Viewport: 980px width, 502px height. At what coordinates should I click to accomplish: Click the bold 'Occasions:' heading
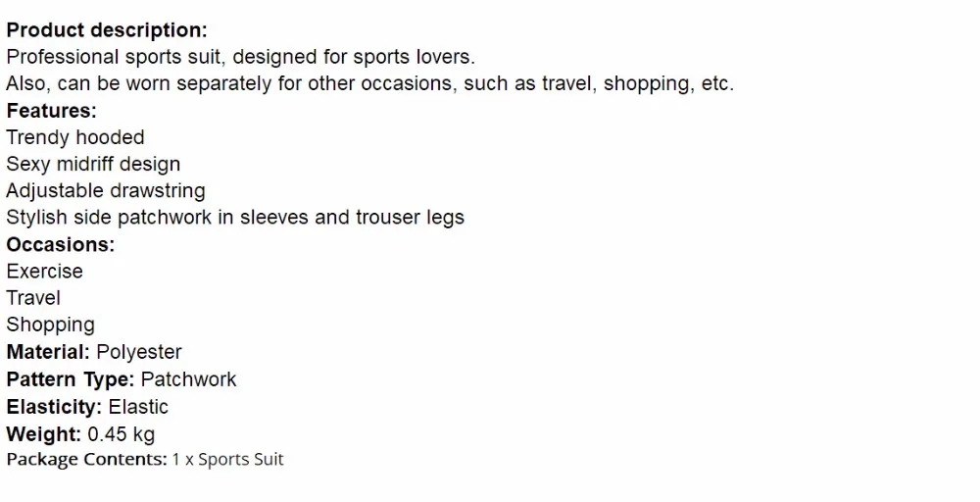coord(61,244)
